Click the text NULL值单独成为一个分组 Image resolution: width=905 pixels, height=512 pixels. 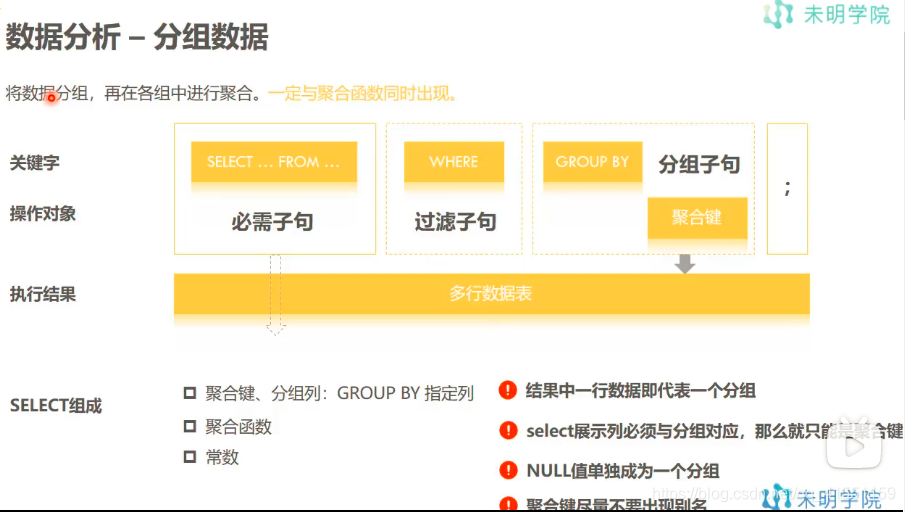[x=623, y=471]
